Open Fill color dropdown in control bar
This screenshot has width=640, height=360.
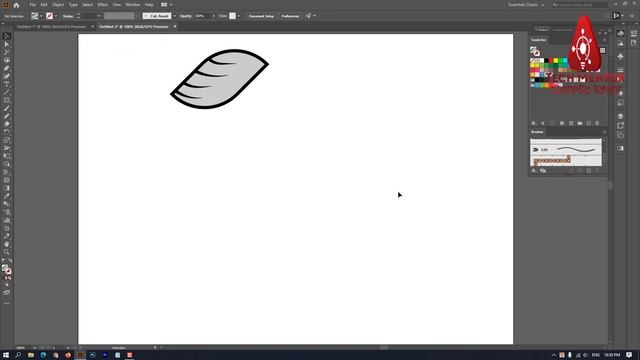pyautogui.click(x=41, y=16)
